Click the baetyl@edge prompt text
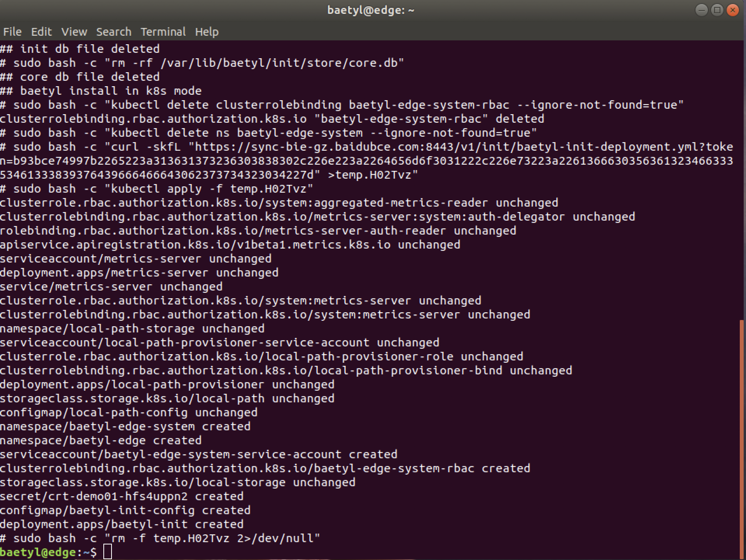 click(x=39, y=552)
